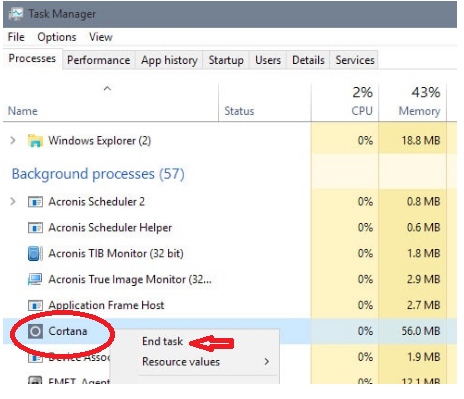Click the 1.8 MB memory value
This screenshot has height=399, width=464.
coord(423,253)
